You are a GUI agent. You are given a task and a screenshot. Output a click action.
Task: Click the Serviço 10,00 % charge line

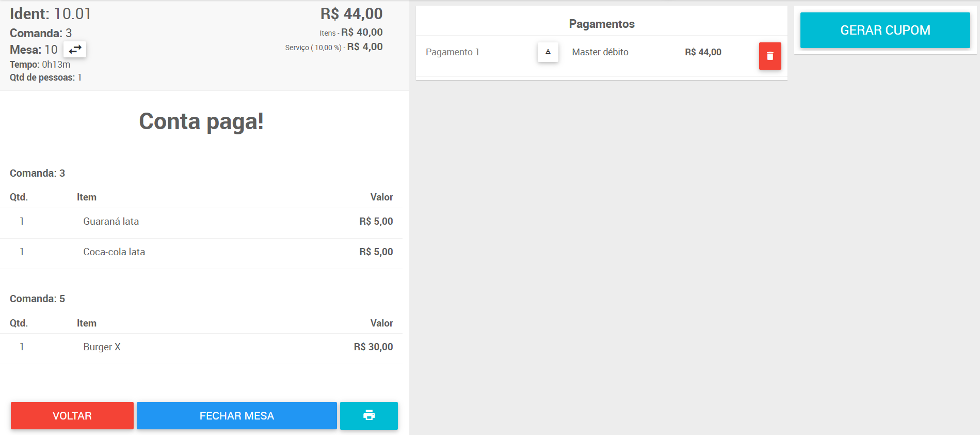[x=334, y=47]
